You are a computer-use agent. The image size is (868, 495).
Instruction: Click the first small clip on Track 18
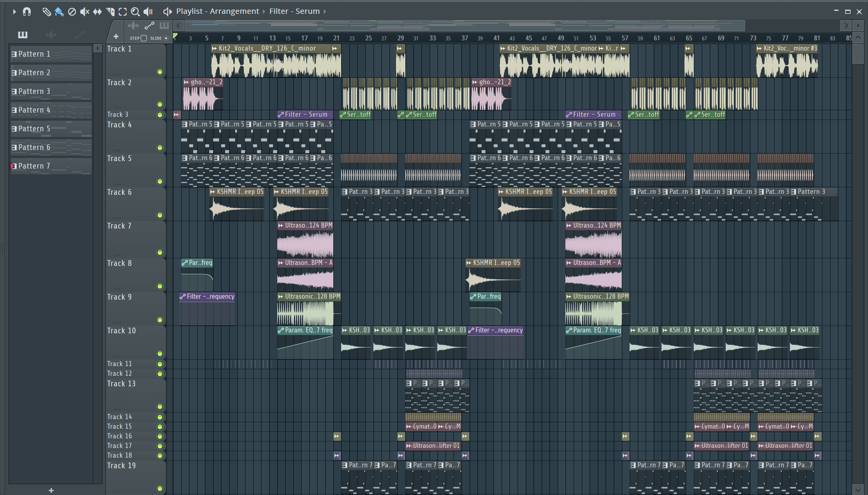pos(337,456)
